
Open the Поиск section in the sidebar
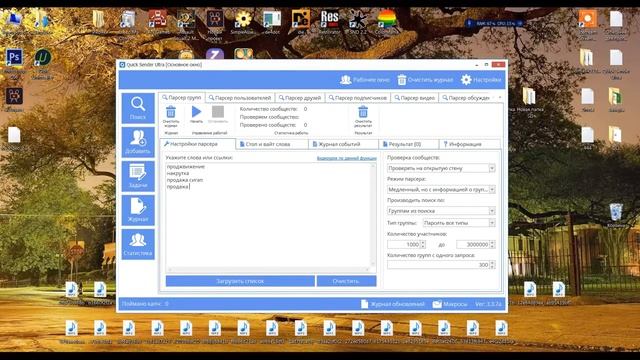[138, 108]
